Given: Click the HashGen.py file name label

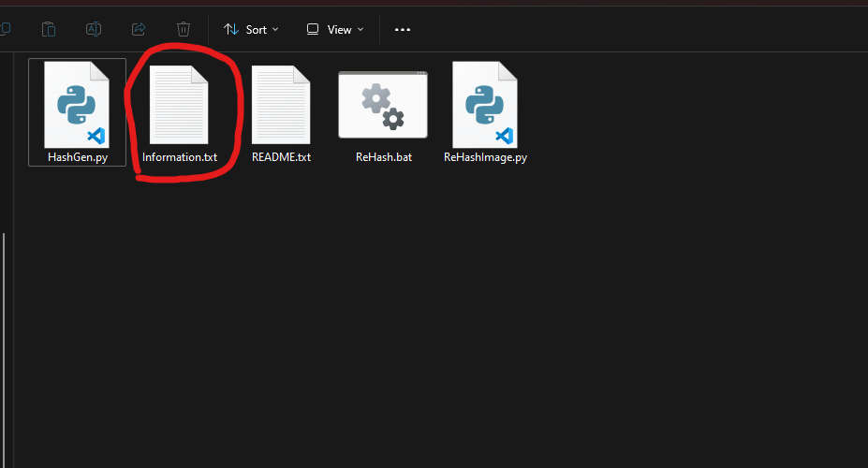Looking at the screenshot, I should pos(78,157).
